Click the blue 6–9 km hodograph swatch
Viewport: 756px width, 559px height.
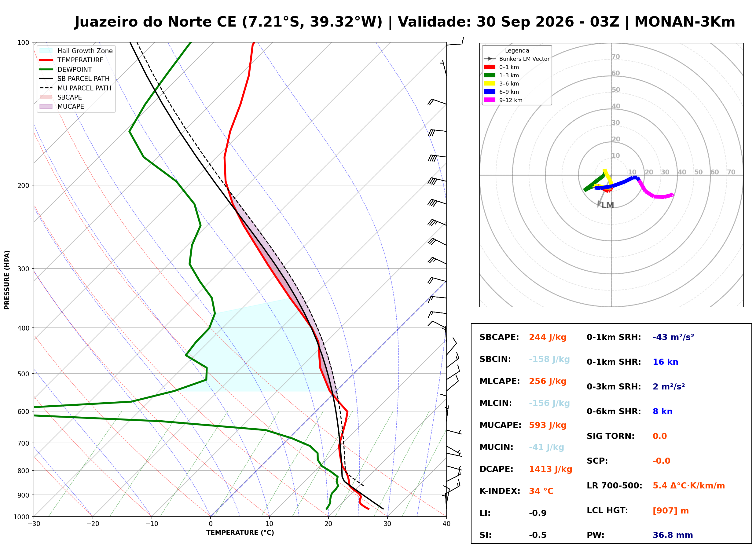pyautogui.click(x=490, y=92)
